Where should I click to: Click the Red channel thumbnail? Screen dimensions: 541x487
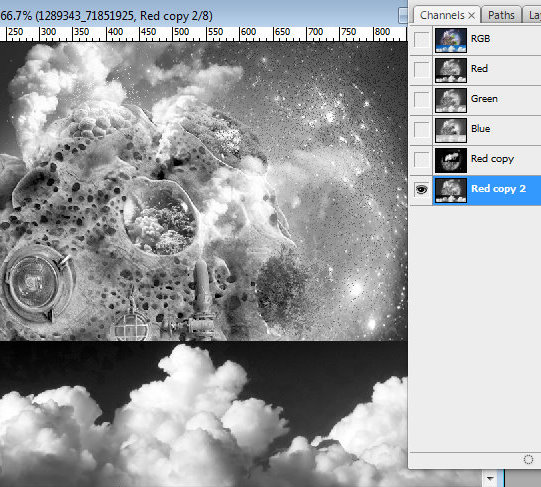point(451,70)
